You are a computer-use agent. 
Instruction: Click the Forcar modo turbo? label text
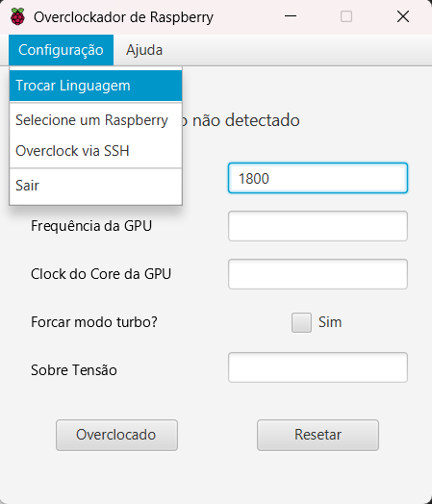[x=94, y=322]
